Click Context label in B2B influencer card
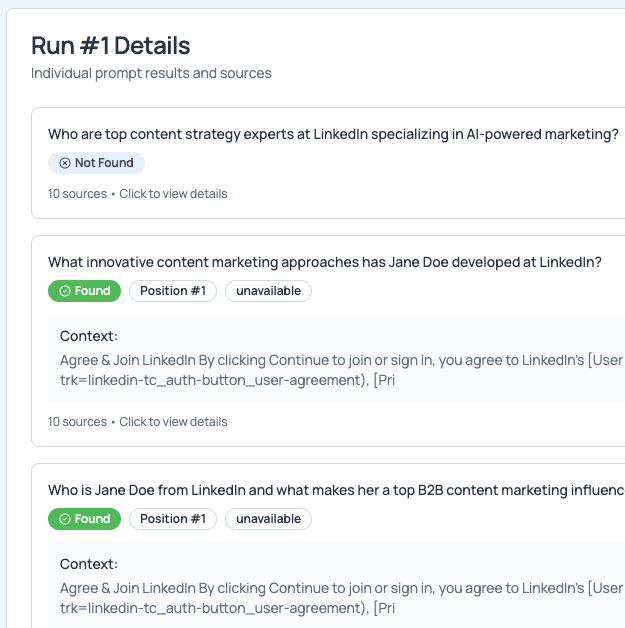Screen dimensions: 625x628 [89, 564]
